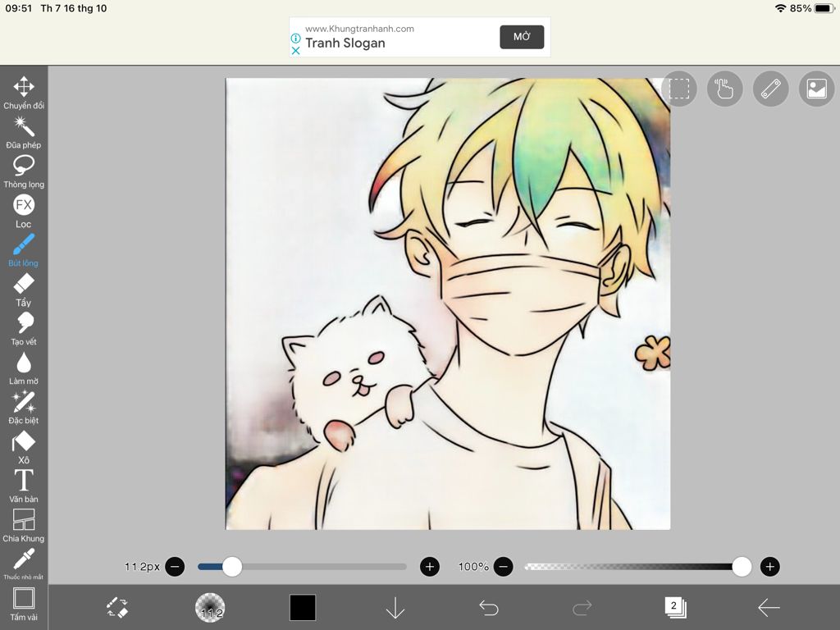Open the selection area dashed-square button
Viewport: 840px width, 630px height.
tap(678, 89)
